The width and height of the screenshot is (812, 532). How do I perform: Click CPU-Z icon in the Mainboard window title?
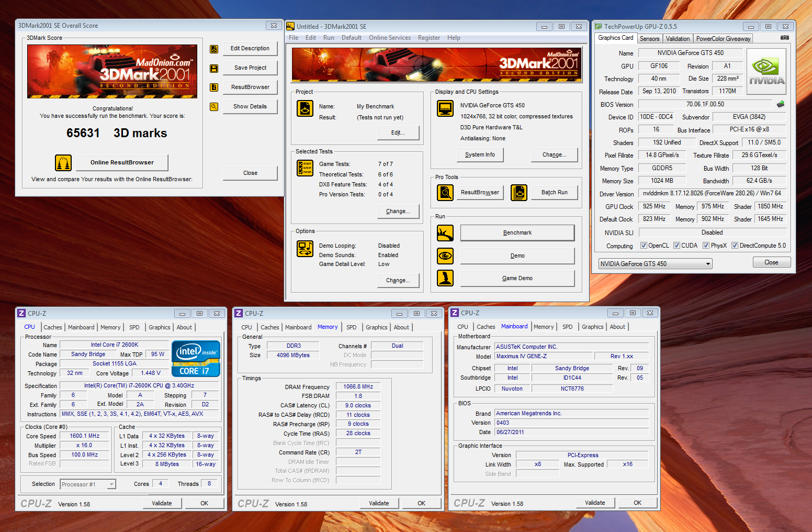click(455, 313)
